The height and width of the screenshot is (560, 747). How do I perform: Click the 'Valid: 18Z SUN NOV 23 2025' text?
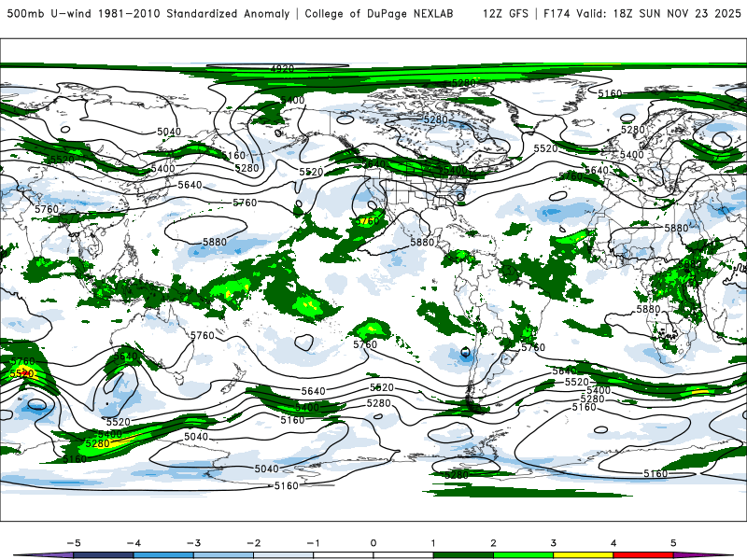point(658,13)
